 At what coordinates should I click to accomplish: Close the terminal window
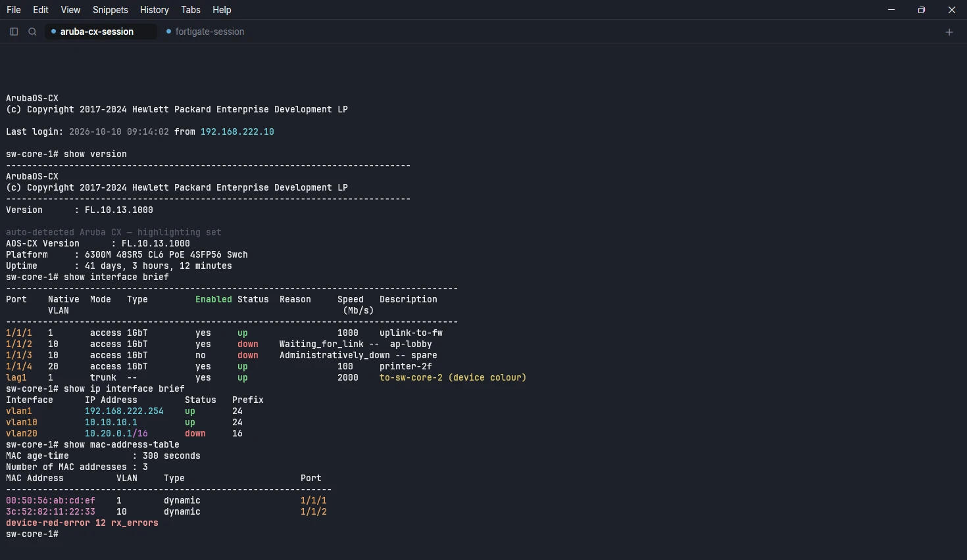click(x=952, y=10)
